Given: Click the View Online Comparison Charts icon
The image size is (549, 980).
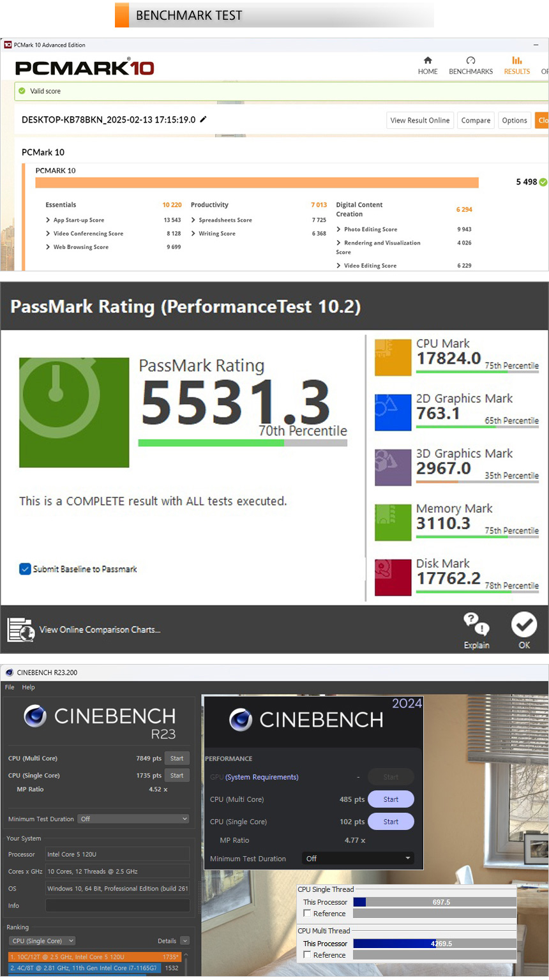Looking at the screenshot, I should (20, 629).
